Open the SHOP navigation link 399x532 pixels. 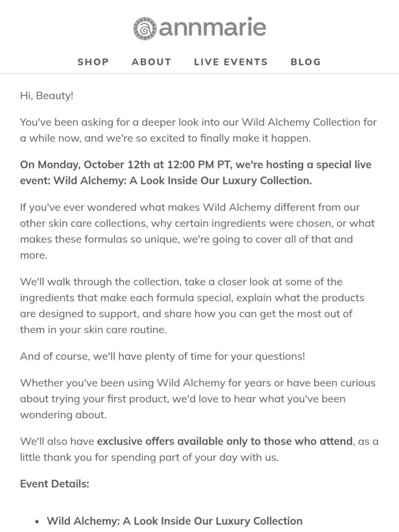point(93,62)
